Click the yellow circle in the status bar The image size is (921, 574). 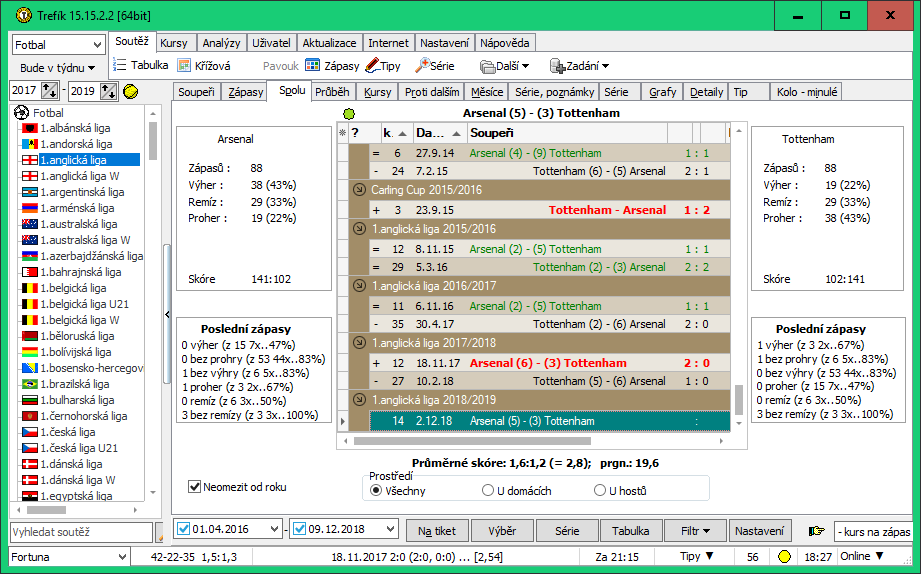[784, 556]
